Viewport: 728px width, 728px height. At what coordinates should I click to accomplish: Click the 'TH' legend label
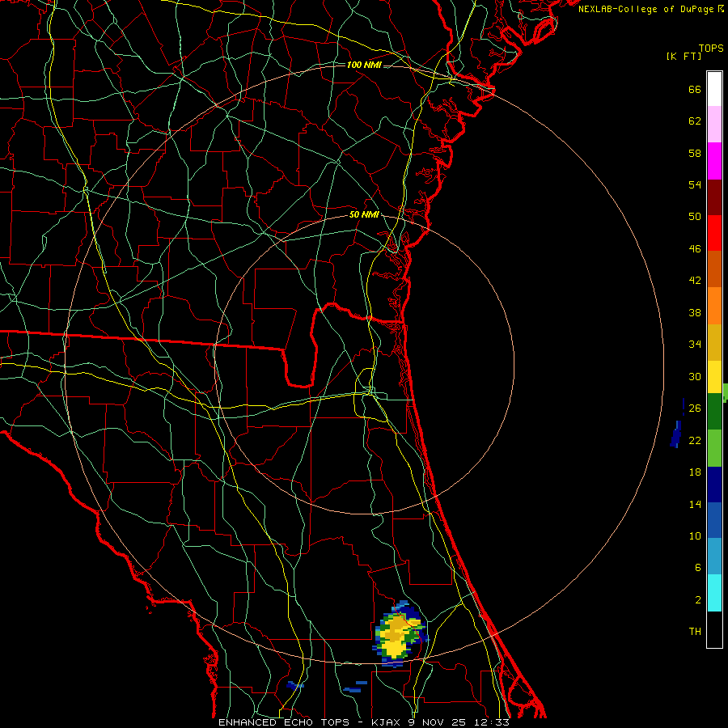(x=695, y=632)
